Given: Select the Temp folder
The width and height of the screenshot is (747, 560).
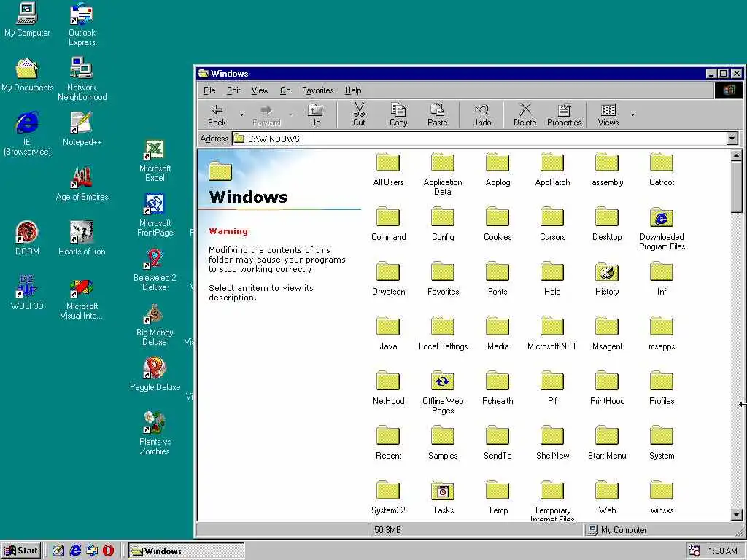Looking at the screenshot, I should pyautogui.click(x=498, y=497).
